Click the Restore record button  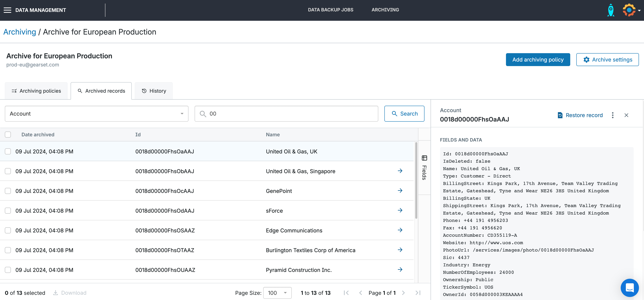[x=580, y=115]
